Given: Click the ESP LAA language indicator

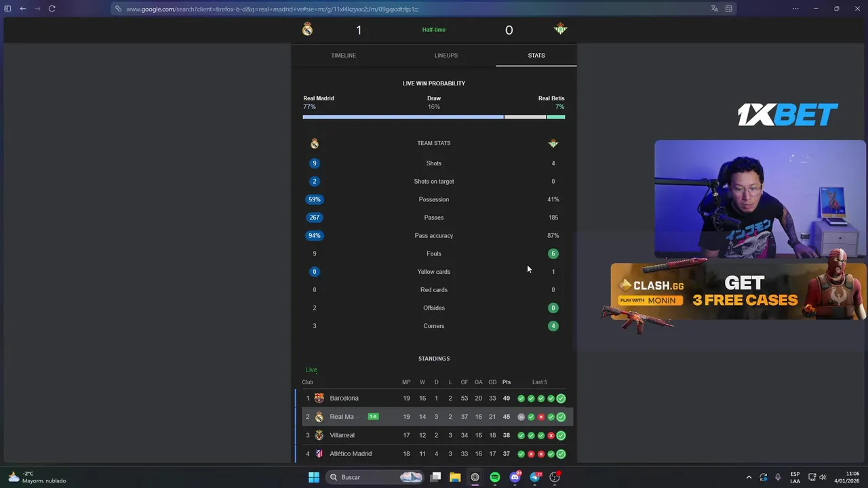Looking at the screenshot, I should pyautogui.click(x=795, y=477).
